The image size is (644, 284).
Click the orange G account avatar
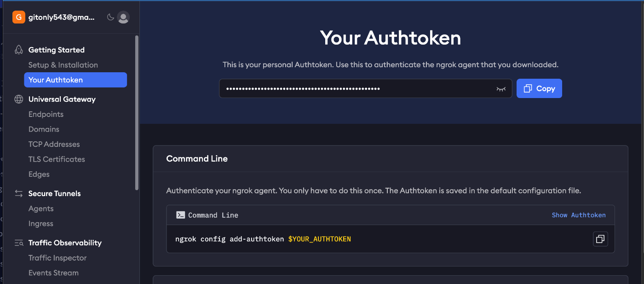19,17
